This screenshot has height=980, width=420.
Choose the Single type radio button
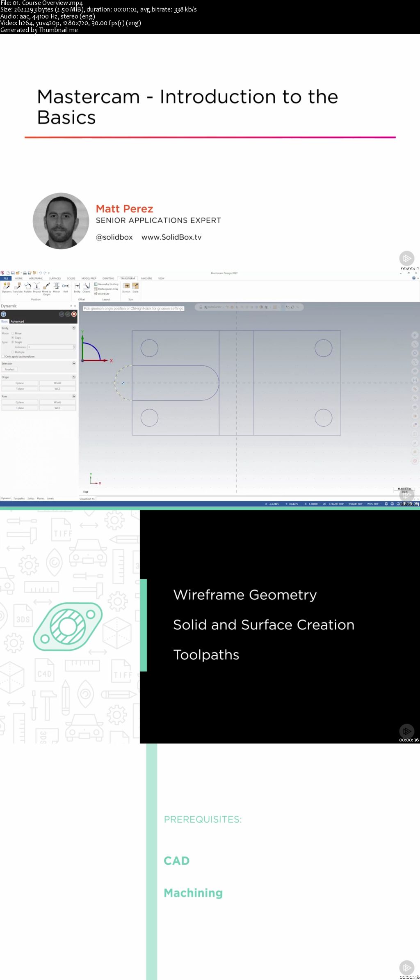[x=13, y=342]
